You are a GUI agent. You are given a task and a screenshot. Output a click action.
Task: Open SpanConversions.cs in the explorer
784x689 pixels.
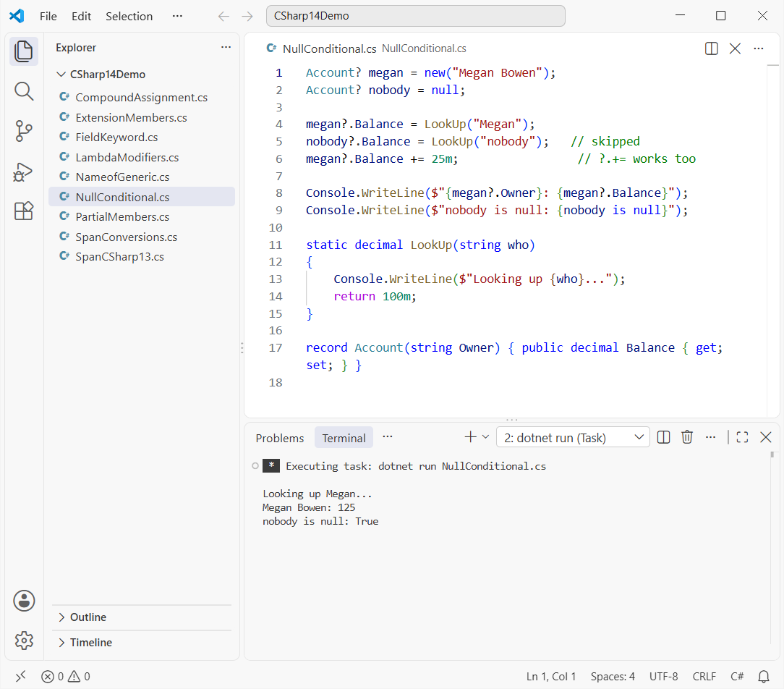click(142, 237)
